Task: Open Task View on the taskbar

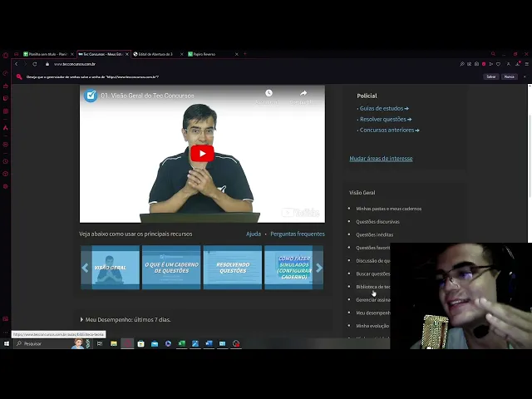Action: (100, 343)
